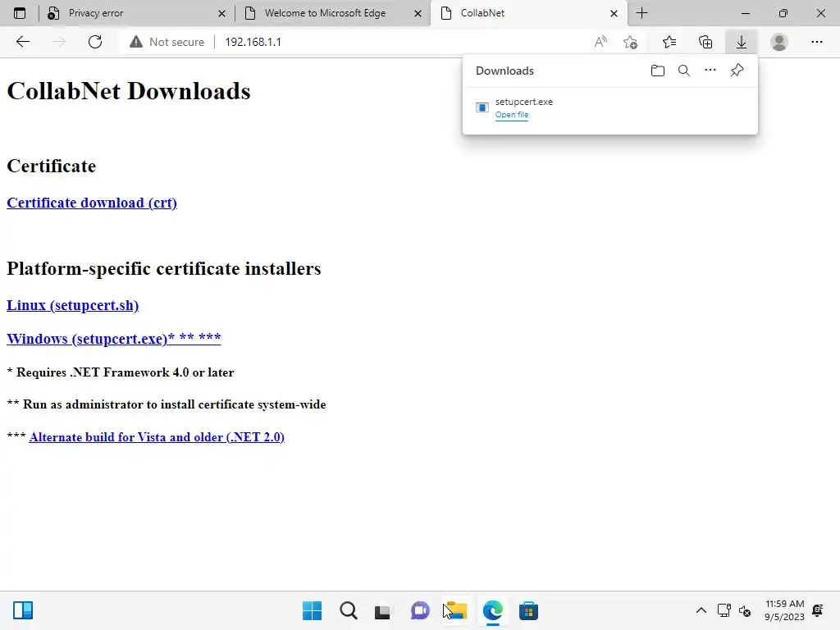Reload the CollabNet page
The width and height of the screenshot is (840, 630).
[95, 42]
